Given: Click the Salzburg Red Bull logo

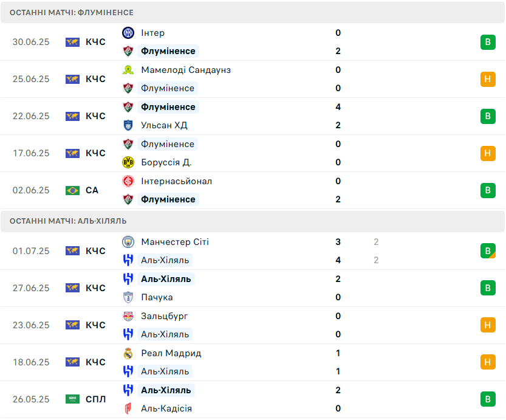Looking at the screenshot, I should coord(128,317).
